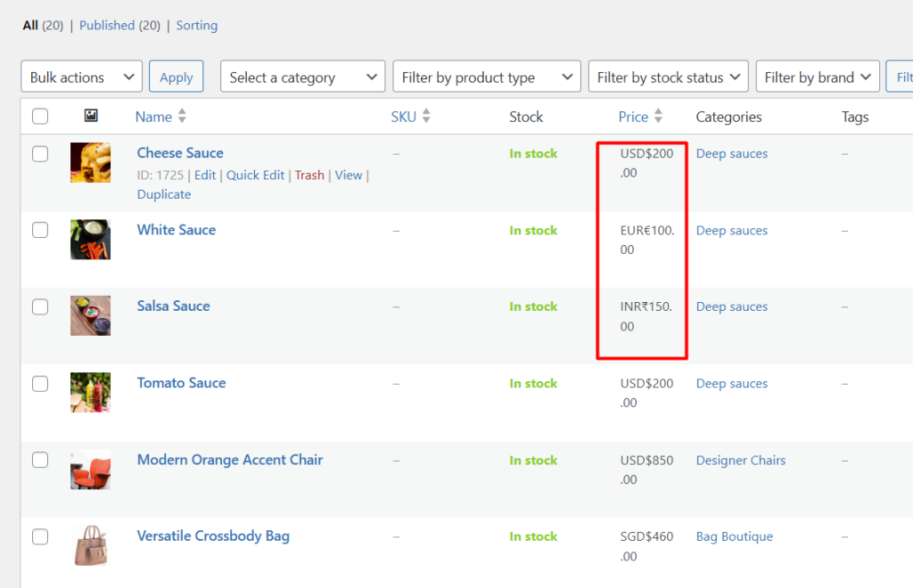
Task: Click the Versatile Crossbody Bag image
Action: pyautogui.click(x=90, y=545)
